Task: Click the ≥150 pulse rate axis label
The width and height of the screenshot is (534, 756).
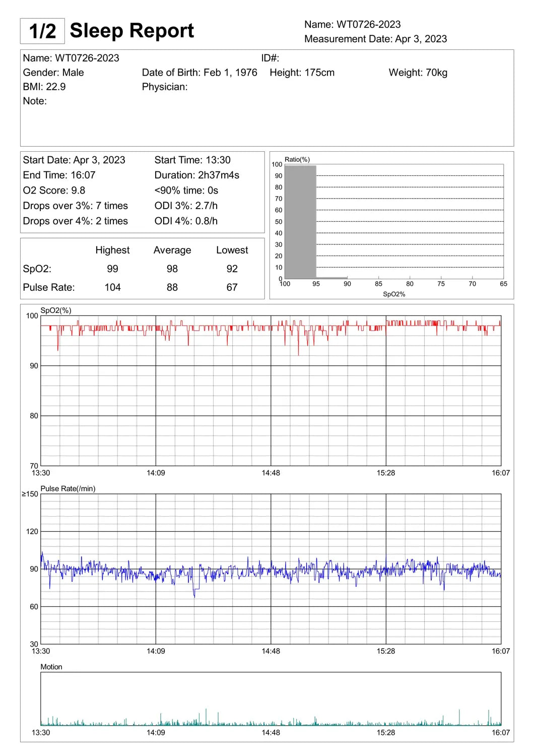Action: point(30,494)
